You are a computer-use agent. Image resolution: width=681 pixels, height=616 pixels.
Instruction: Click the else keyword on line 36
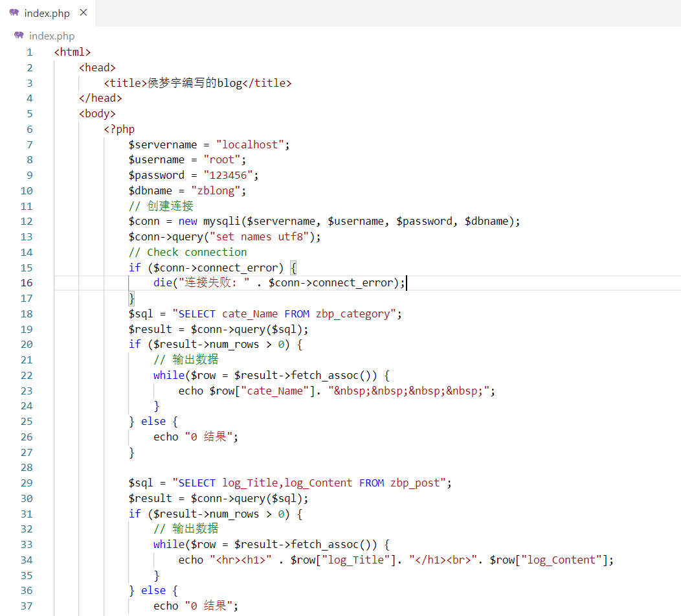pos(153,591)
